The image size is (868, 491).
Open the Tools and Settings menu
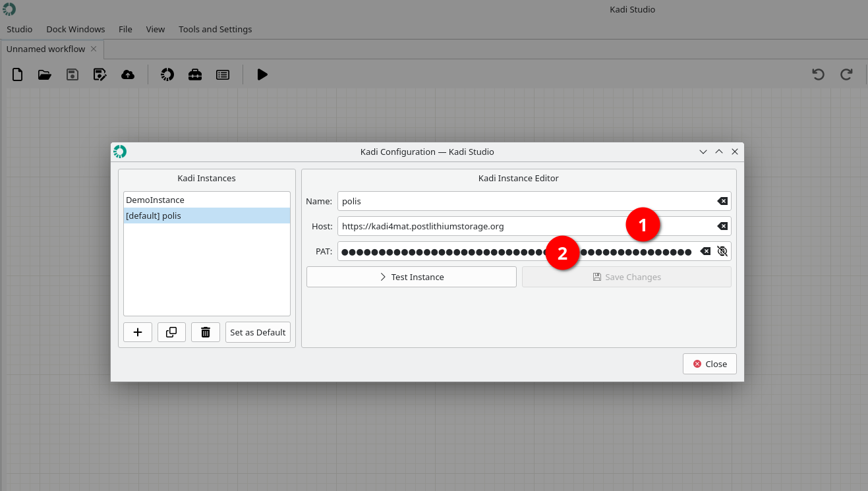point(216,29)
